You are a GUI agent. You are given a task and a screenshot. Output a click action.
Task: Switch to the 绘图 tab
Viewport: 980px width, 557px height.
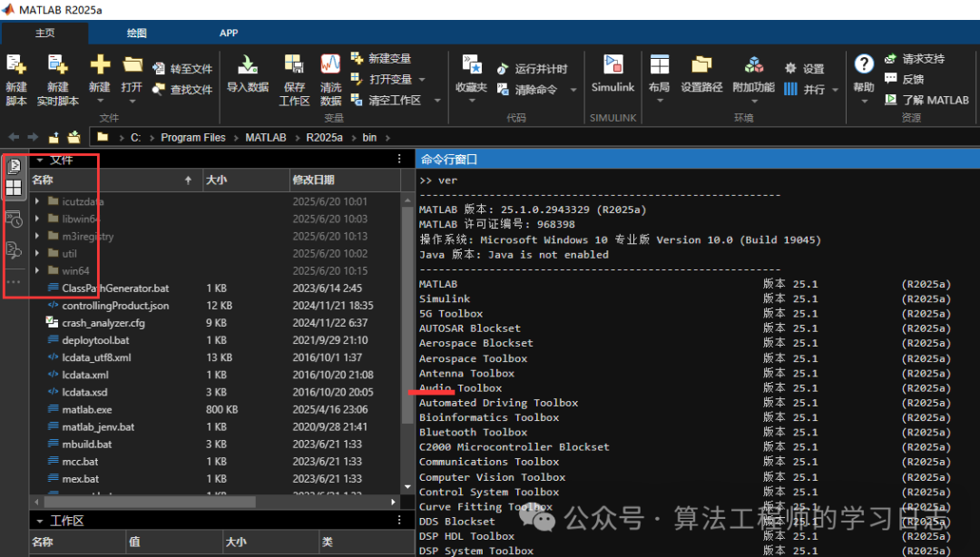(x=136, y=34)
